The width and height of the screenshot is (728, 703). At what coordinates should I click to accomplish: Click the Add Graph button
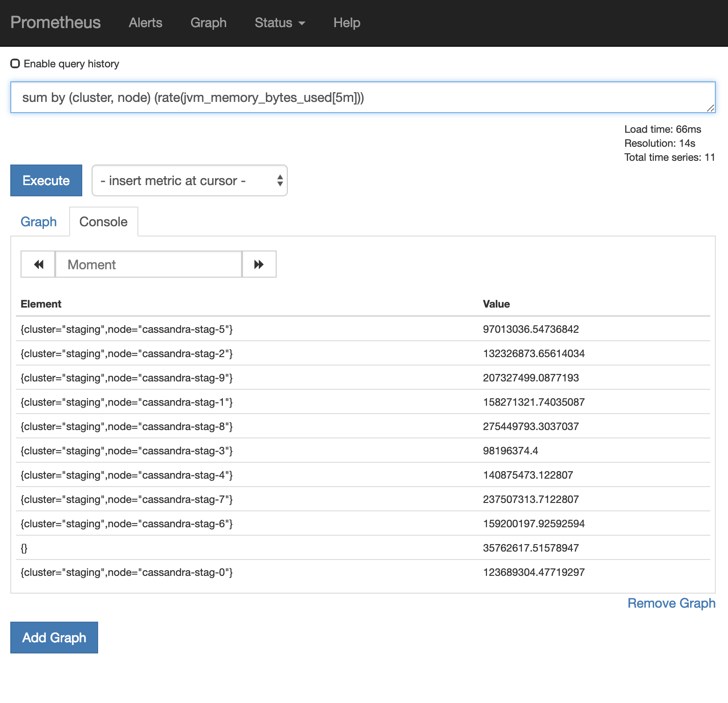pyautogui.click(x=54, y=638)
